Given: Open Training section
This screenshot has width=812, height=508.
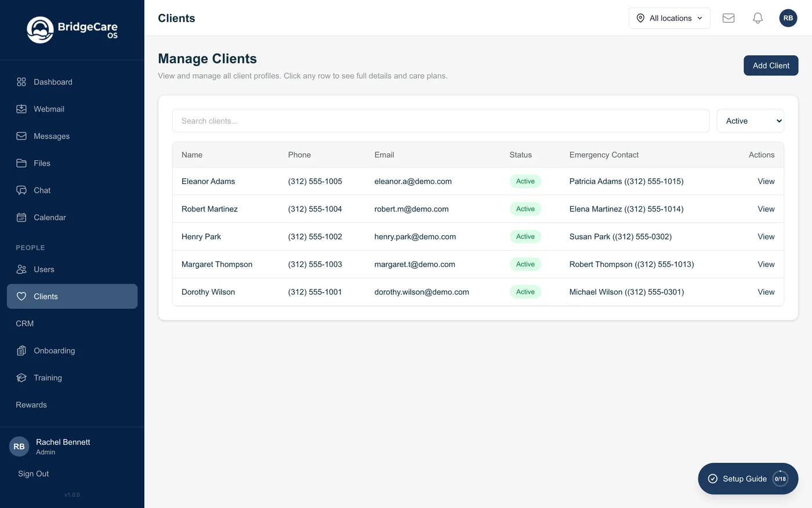Looking at the screenshot, I should click(72, 377).
